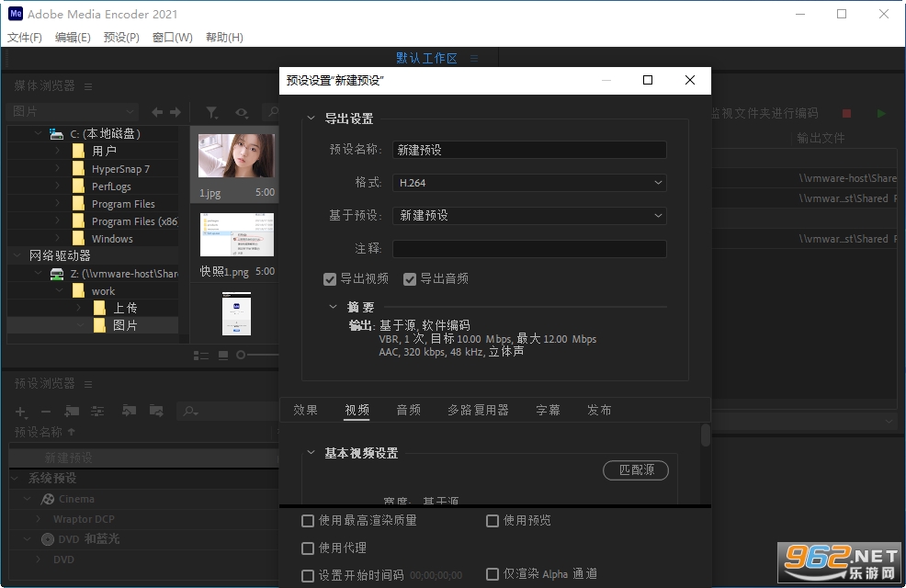
Task: Collapse the 摘要 section
Action: click(x=333, y=307)
